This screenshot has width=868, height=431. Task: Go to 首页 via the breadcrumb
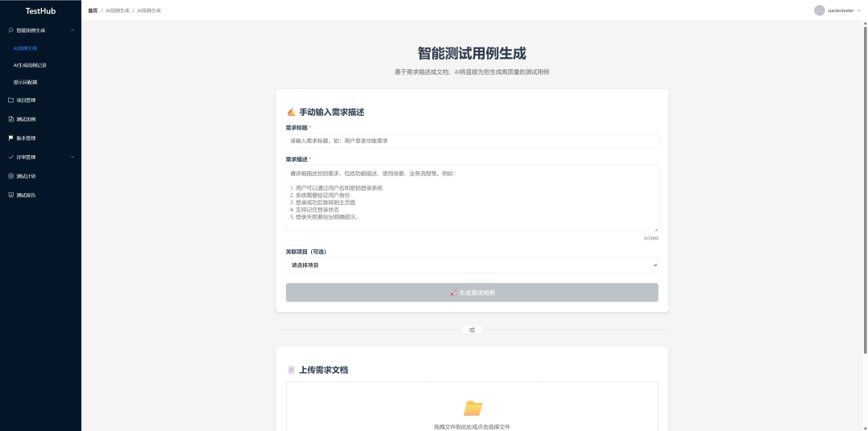pyautogui.click(x=92, y=10)
